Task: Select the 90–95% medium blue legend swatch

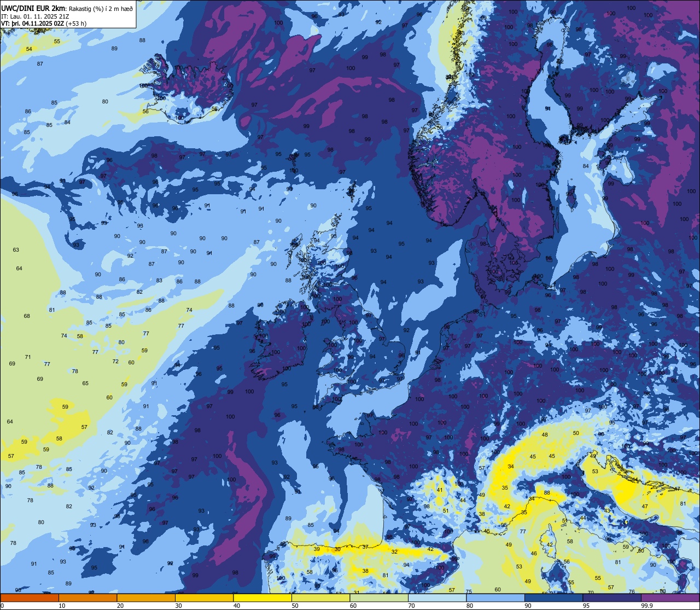Action: point(553,597)
